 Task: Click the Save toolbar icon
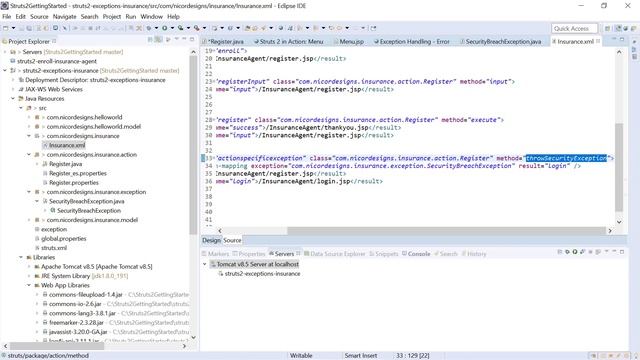tap(22, 28)
